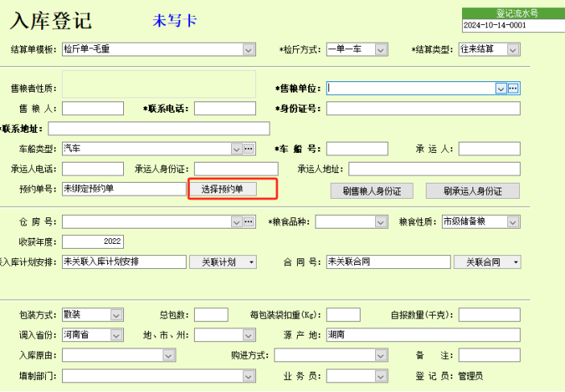Expand the 结算单模板 dropdown
This screenshot has height=392, width=565.
tap(249, 49)
